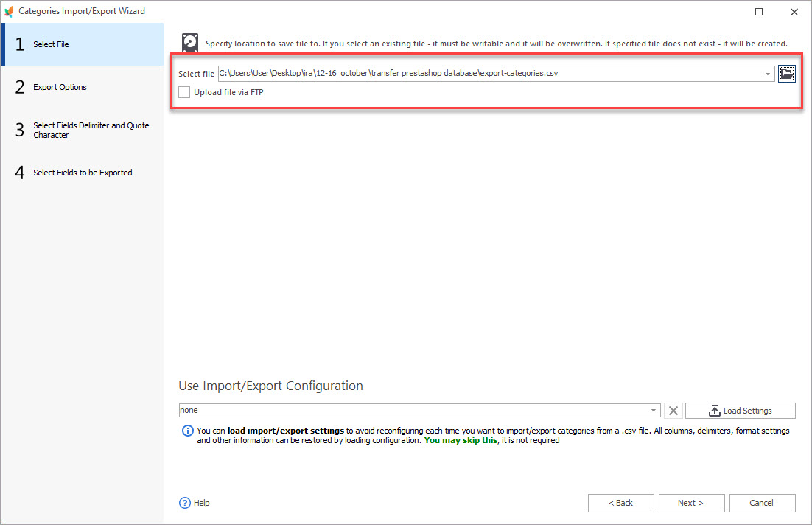
Task: Expand the import/export configuration dropdown arrow
Action: tap(654, 411)
